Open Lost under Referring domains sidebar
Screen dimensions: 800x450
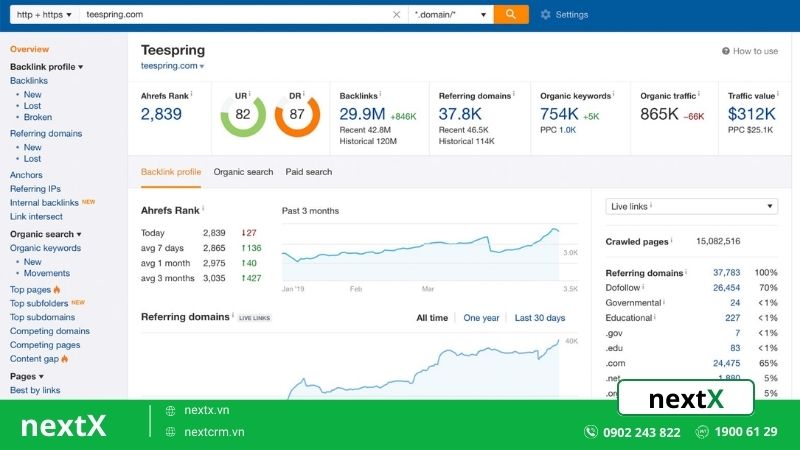pyautogui.click(x=32, y=159)
